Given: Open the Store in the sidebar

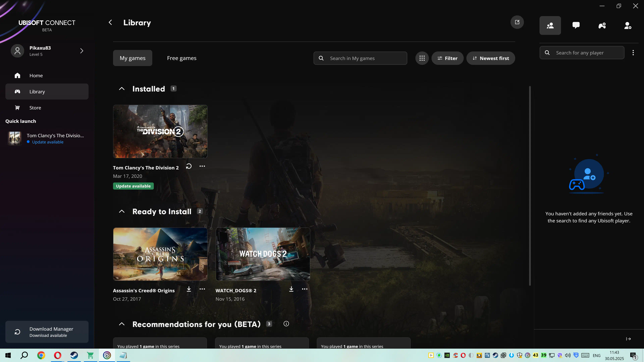Looking at the screenshot, I should (47, 108).
